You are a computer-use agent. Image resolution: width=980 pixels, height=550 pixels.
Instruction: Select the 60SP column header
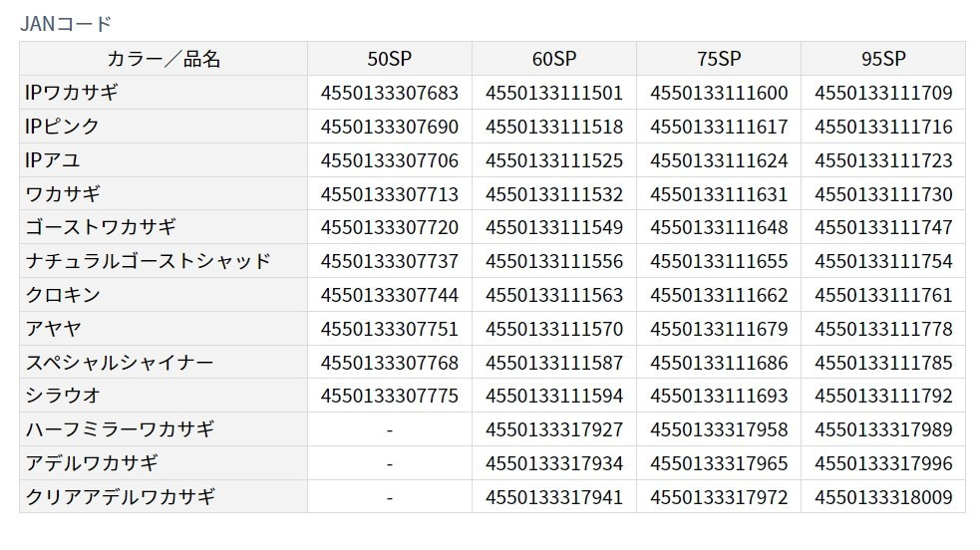pos(553,59)
